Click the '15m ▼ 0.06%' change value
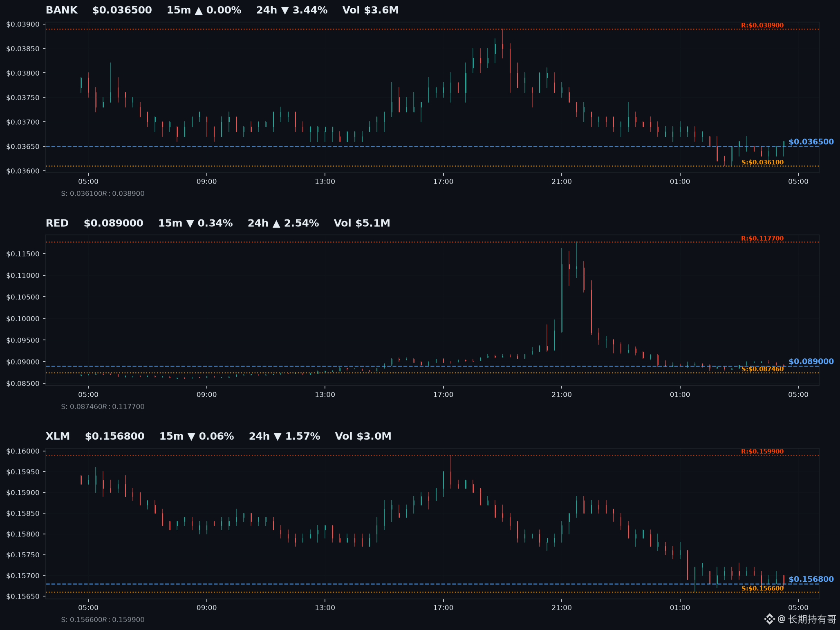 pos(197,436)
